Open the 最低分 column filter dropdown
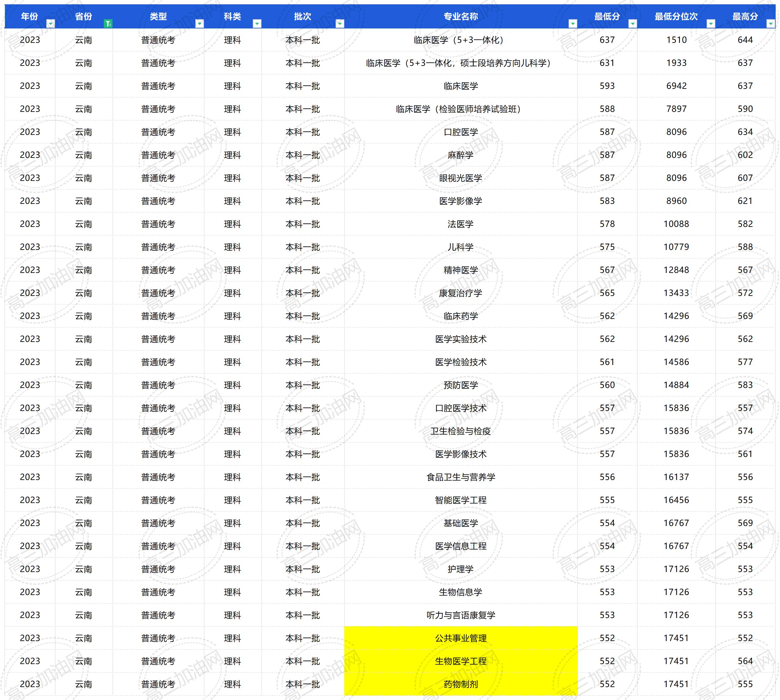 click(x=632, y=24)
